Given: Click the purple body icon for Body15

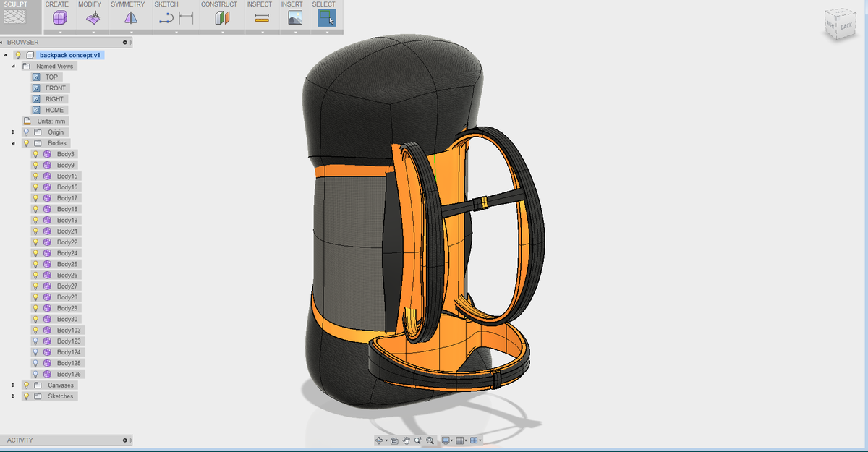Looking at the screenshot, I should coord(47,176).
